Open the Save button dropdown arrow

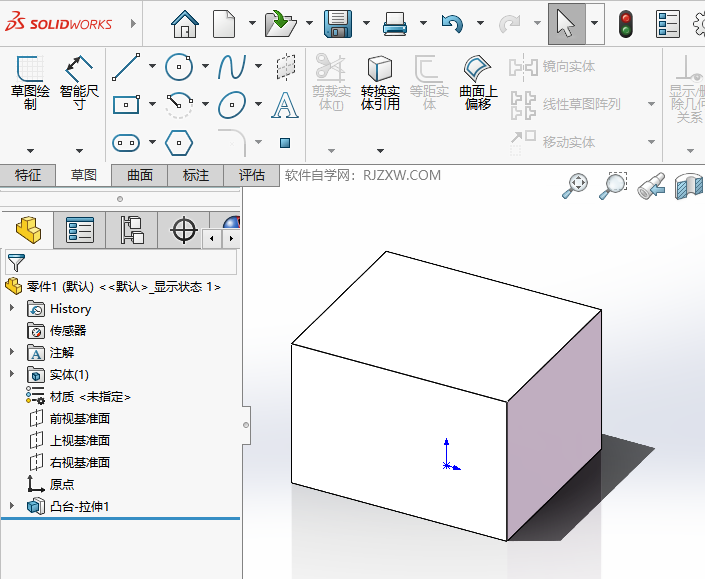[x=366, y=22]
